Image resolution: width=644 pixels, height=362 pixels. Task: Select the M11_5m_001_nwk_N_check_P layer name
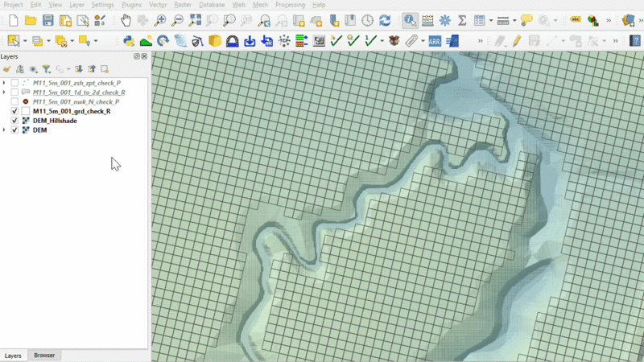pos(76,102)
